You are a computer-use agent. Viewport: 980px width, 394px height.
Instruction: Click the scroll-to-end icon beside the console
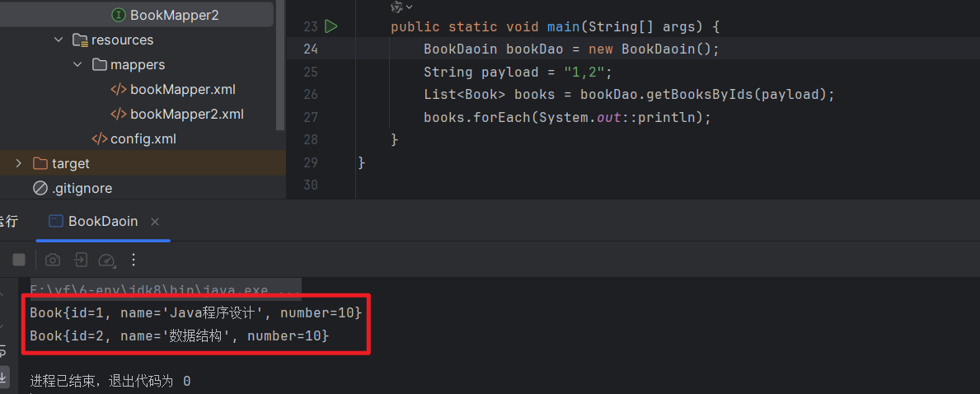[4, 378]
